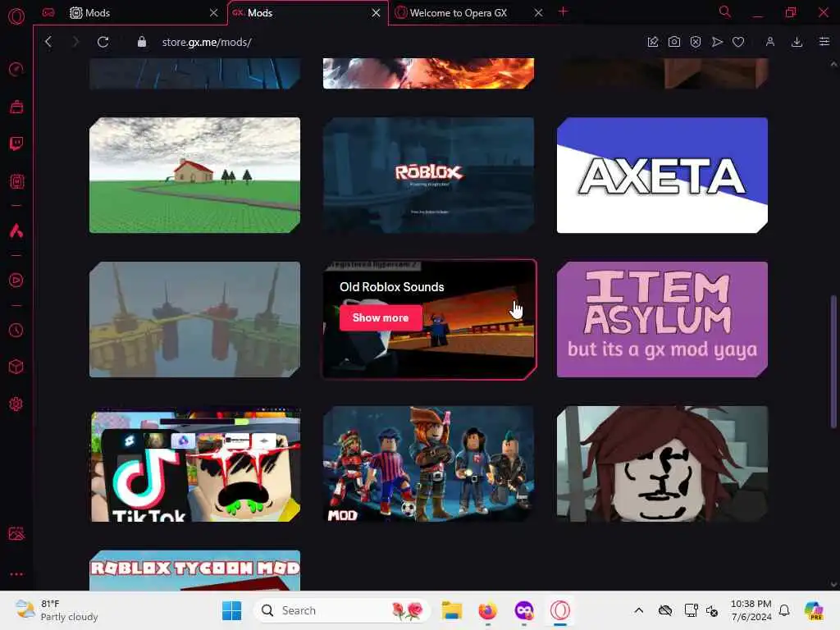
Task: Open the Roblox man face mod card
Action: click(662, 464)
